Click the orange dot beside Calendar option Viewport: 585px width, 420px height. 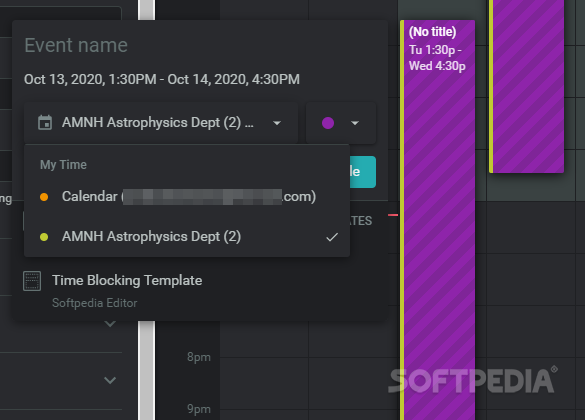44,197
